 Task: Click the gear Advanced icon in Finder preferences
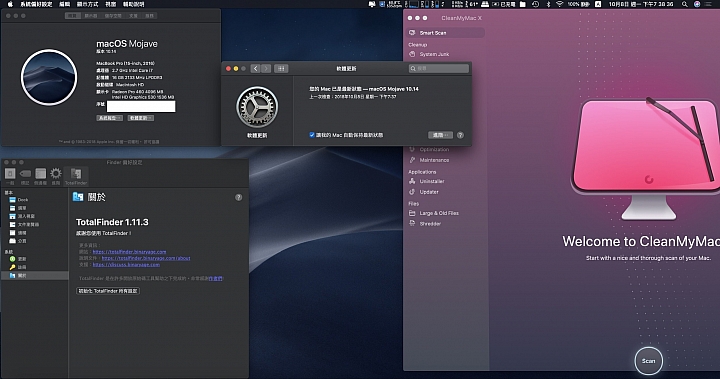56,175
